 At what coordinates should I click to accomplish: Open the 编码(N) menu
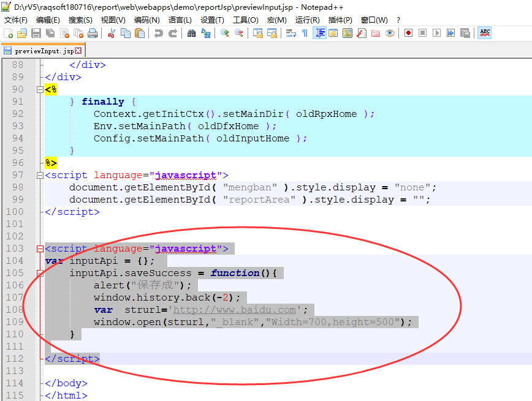pyautogui.click(x=146, y=20)
